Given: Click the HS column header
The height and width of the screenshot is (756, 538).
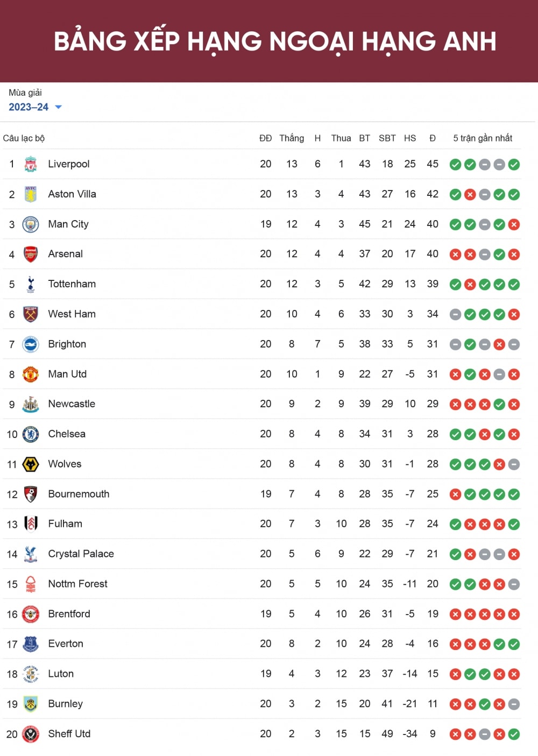Looking at the screenshot, I should coord(410,138).
